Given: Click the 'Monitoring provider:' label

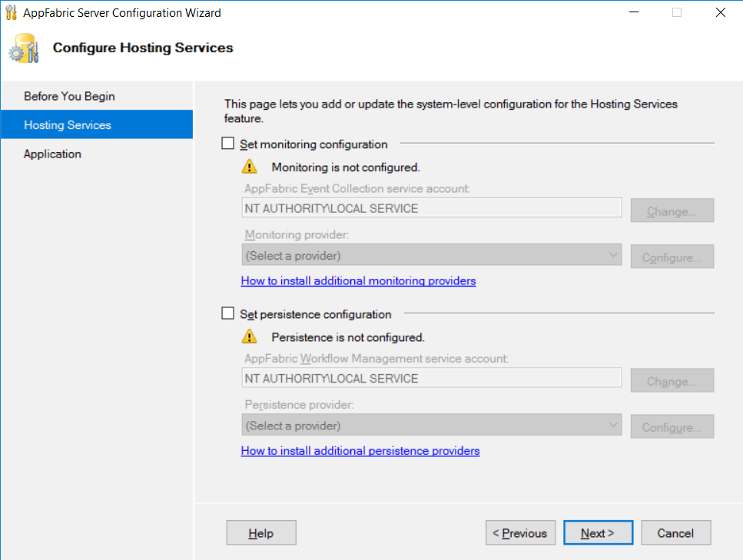Looking at the screenshot, I should point(297,234).
